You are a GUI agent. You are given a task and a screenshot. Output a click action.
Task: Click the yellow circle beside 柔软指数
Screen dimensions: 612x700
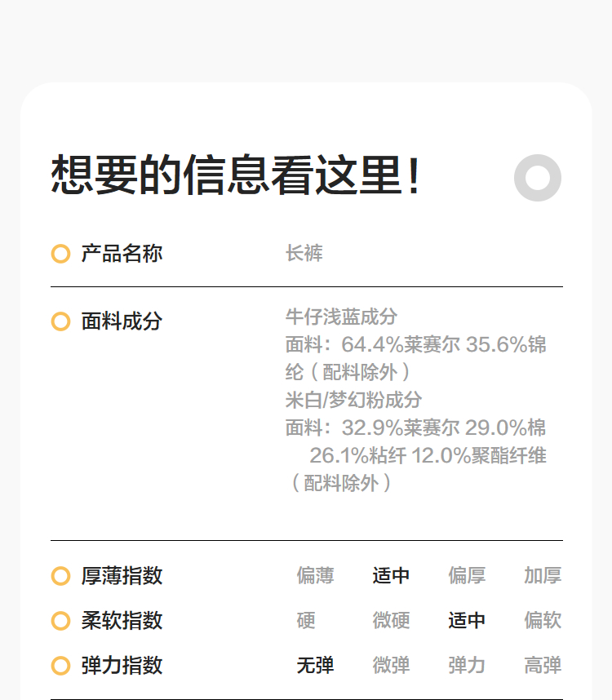(60, 621)
